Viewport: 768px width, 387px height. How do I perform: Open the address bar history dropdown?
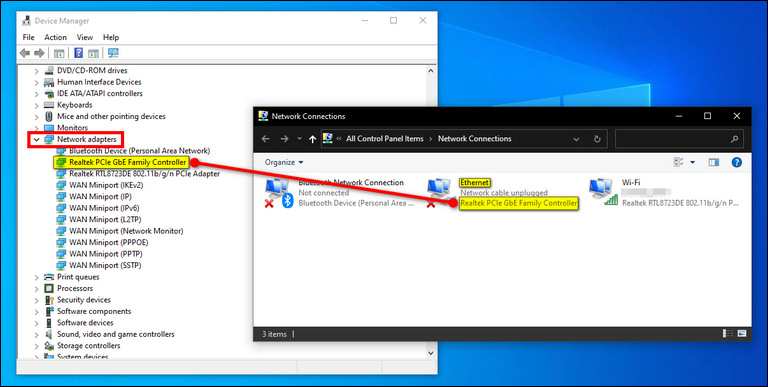[576, 139]
